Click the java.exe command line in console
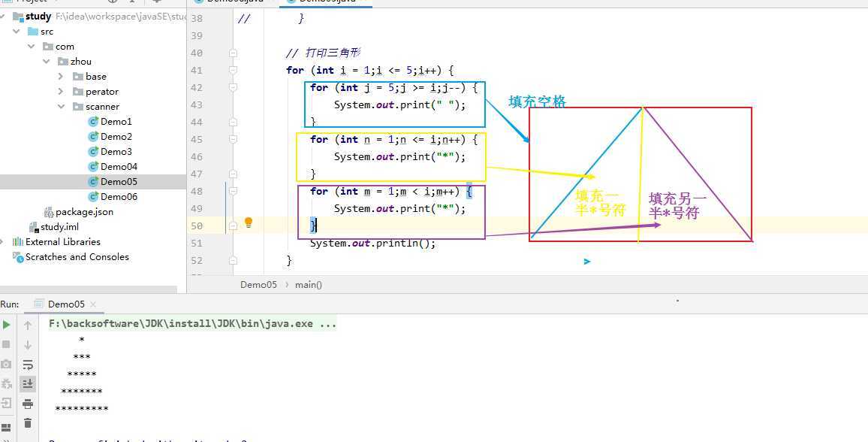 (x=193, y=324)
